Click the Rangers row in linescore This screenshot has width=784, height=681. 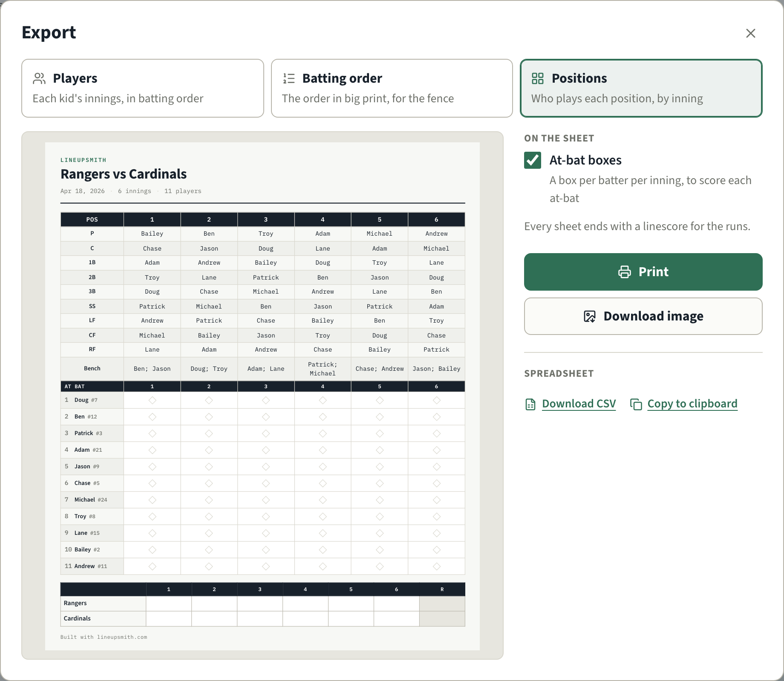[262, 603]
